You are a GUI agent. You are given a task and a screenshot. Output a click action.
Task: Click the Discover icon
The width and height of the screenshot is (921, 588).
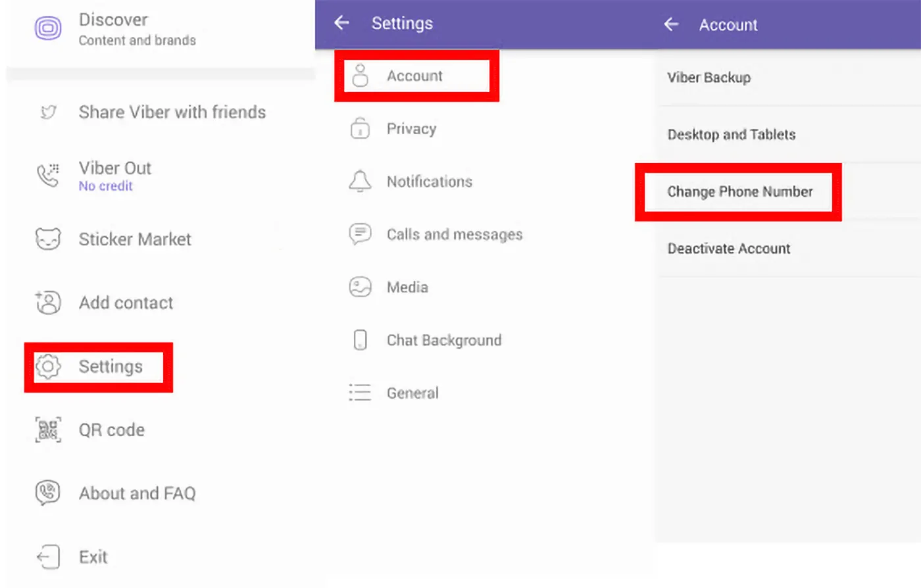tap(48, 28)
